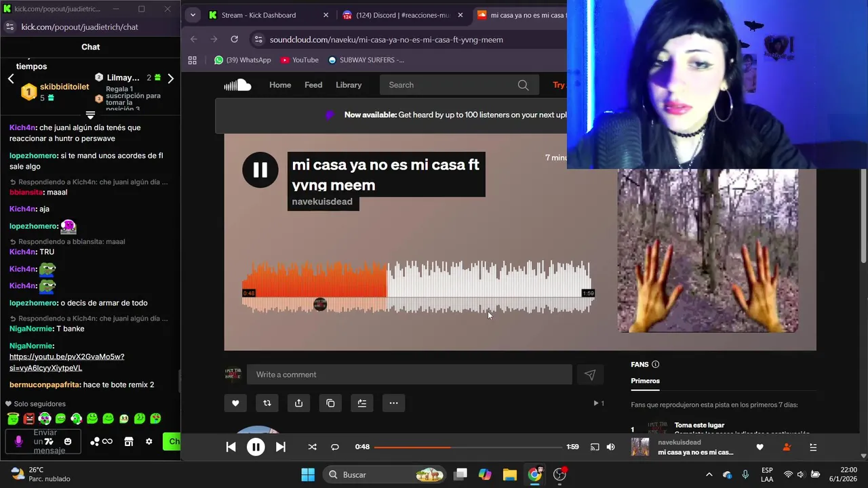
Task: Like the current track in player bar
Action: 759,447
